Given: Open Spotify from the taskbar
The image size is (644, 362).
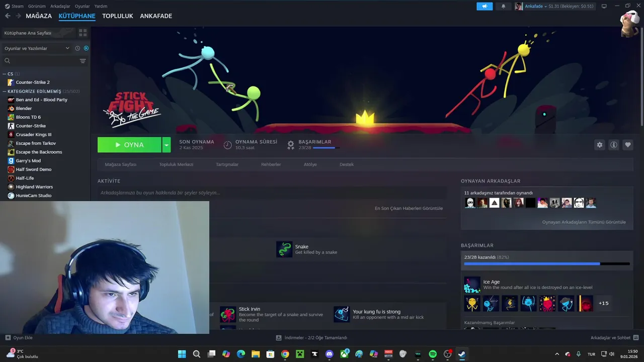Looking at the screenshot, I should coord(433,354).
